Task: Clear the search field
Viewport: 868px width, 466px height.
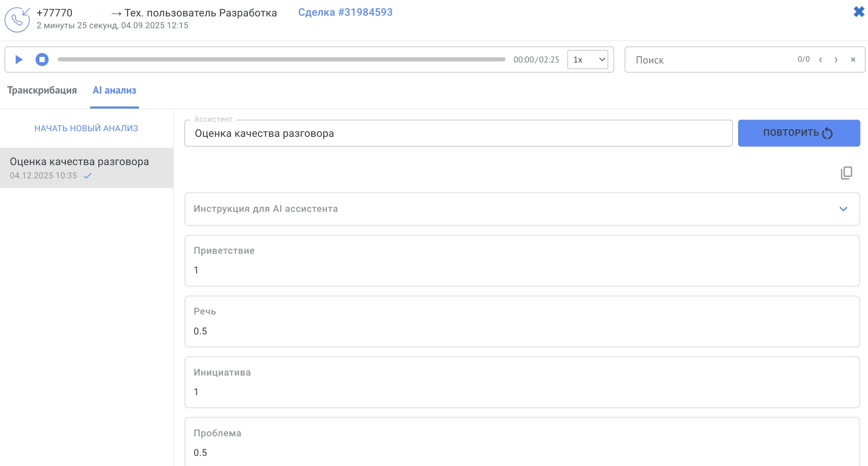Action: (x=853, y=60)
